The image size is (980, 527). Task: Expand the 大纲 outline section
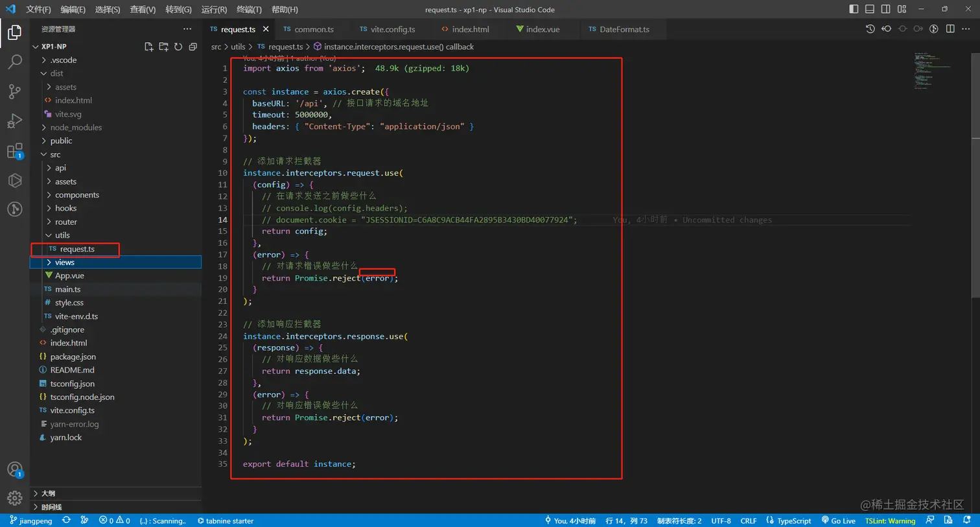coord(117,493)
